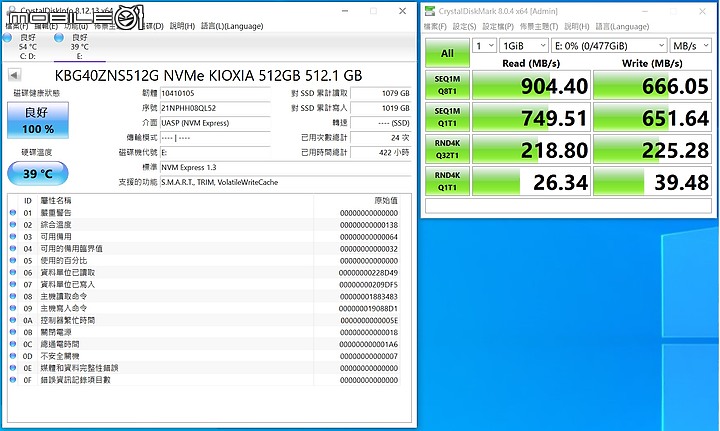Open the 1GiB test size dropdown

[524, 45]
